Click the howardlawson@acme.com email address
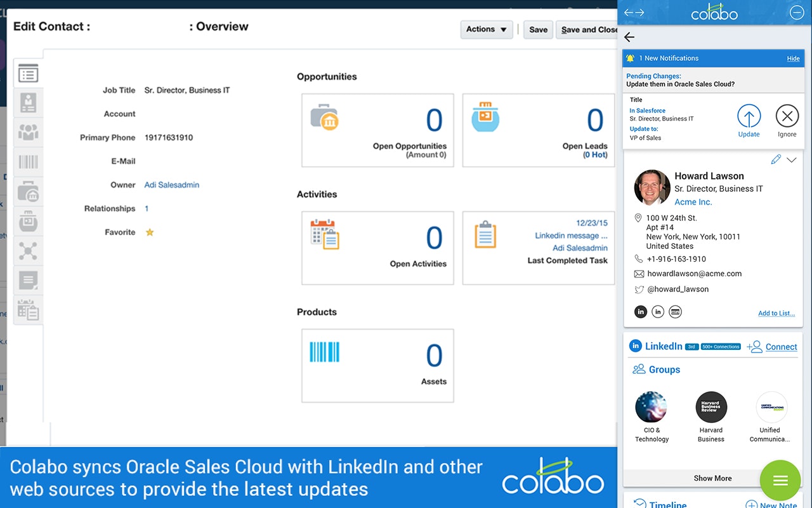 pos(695,274)
